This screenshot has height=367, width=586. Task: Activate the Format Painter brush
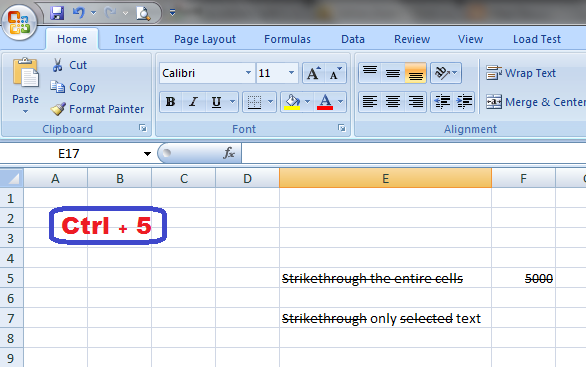click(98, 109)
